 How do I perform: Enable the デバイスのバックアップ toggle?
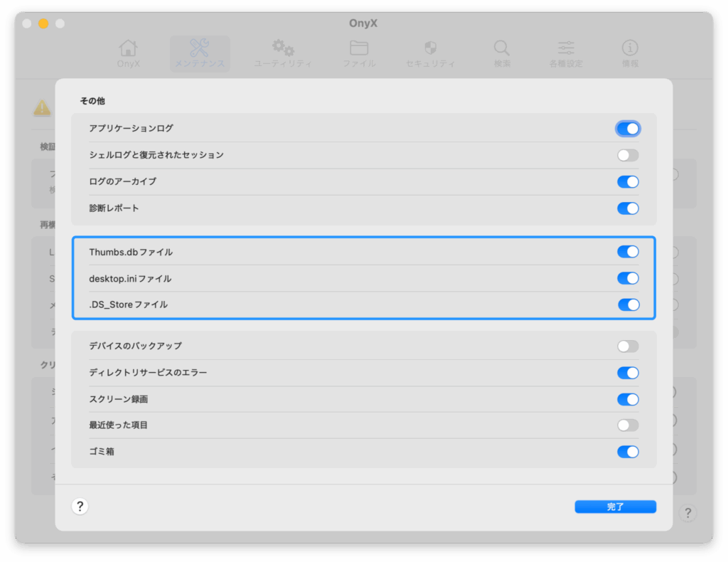pos(628,346)
